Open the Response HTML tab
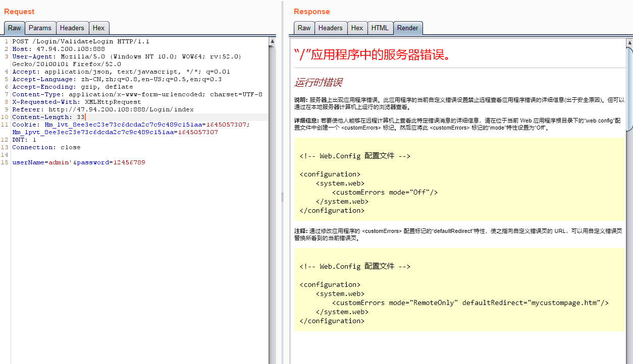This screenshot has height=364, width=633. coord(380,28)
